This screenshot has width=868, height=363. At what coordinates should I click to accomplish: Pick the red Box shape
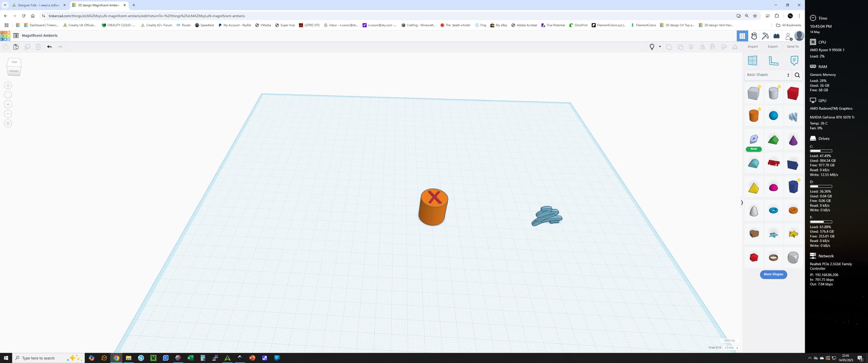coord(793,93)
